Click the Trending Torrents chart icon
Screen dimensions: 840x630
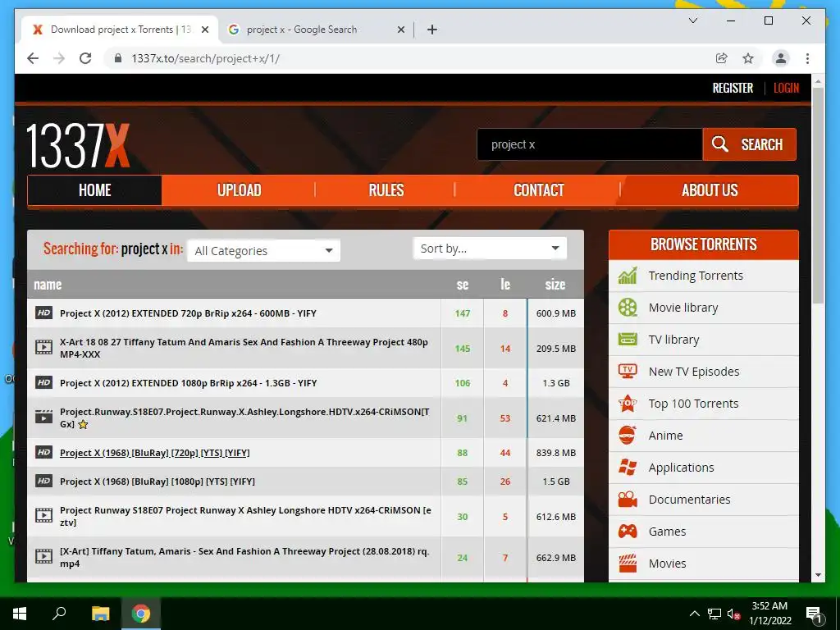pyautogui.click(x=628, y=276)
